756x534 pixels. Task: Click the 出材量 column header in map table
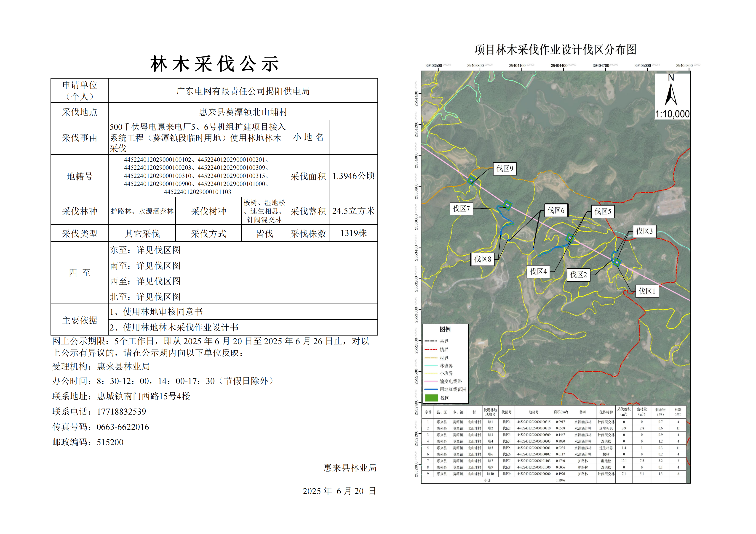pos(641,412)
